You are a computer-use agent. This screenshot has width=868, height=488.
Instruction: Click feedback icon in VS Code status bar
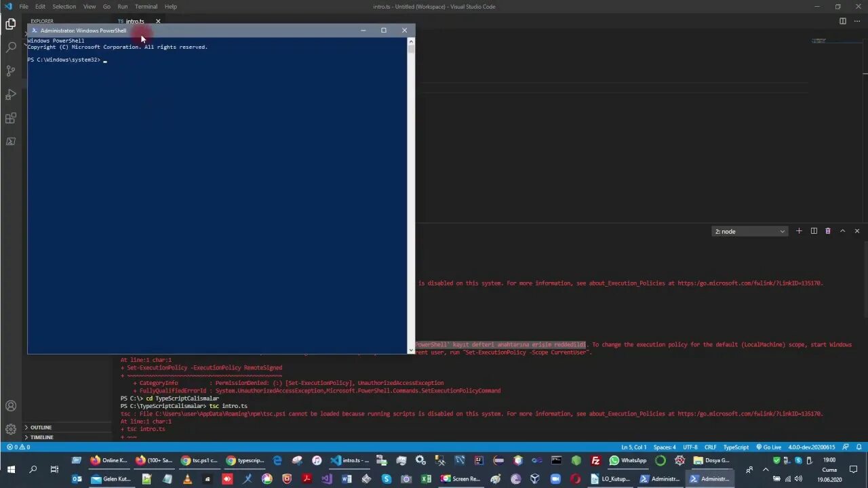pyautogui.click(x=846, y=447)
